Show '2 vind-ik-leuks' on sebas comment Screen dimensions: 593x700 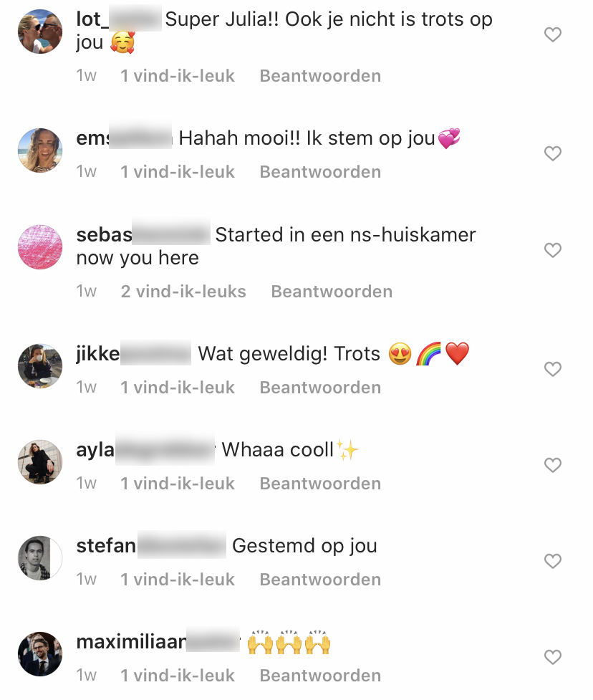(x=183, y=292)
